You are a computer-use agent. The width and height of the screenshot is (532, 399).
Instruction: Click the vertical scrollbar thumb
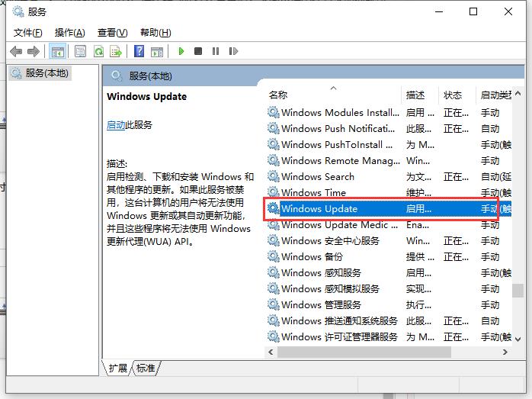click(x=518, y=291)
